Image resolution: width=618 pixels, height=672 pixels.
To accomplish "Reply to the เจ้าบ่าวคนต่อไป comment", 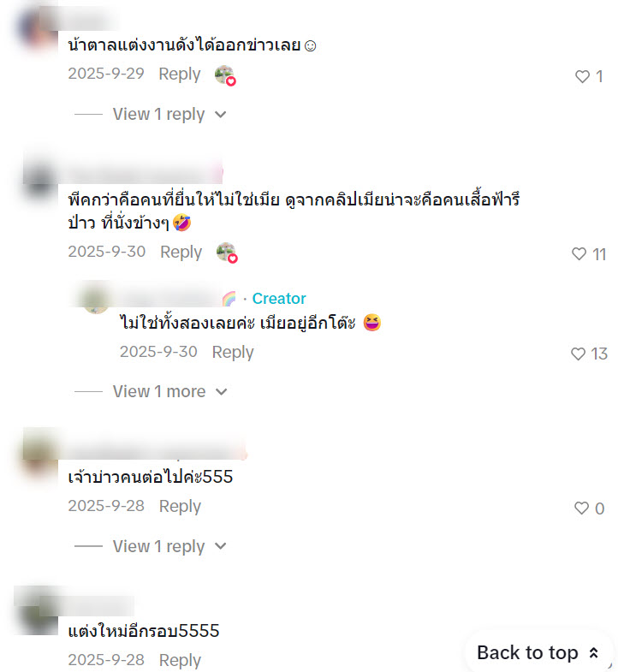I will click(x=180, y=507).
